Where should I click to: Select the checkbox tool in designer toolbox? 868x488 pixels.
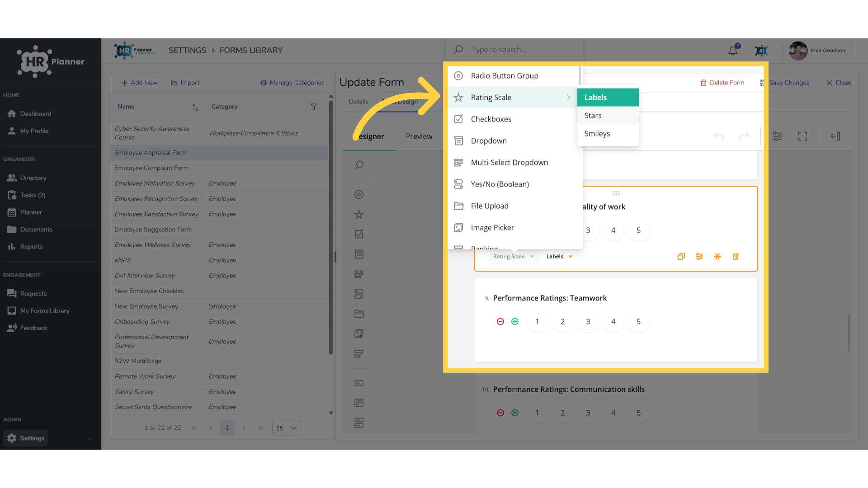(x=359, y=234)
